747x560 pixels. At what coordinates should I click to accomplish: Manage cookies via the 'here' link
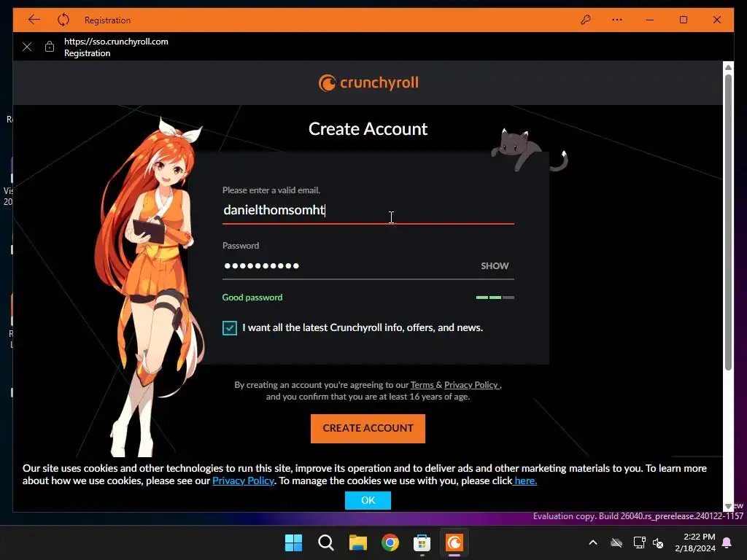tap(525, 481)
